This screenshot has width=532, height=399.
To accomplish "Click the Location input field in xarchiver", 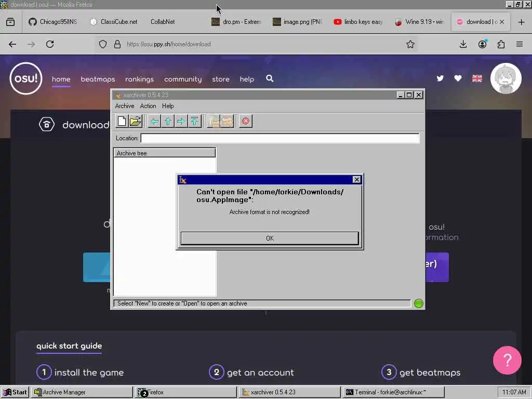I will click(280, 138).
